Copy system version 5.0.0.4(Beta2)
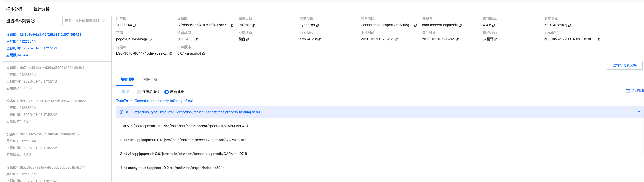 [569, 25]
